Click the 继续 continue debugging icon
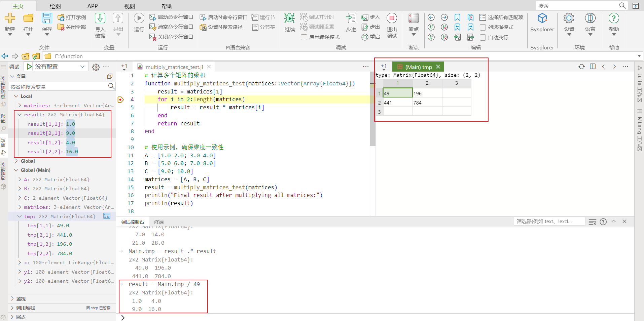 click(x=289, y=18)
